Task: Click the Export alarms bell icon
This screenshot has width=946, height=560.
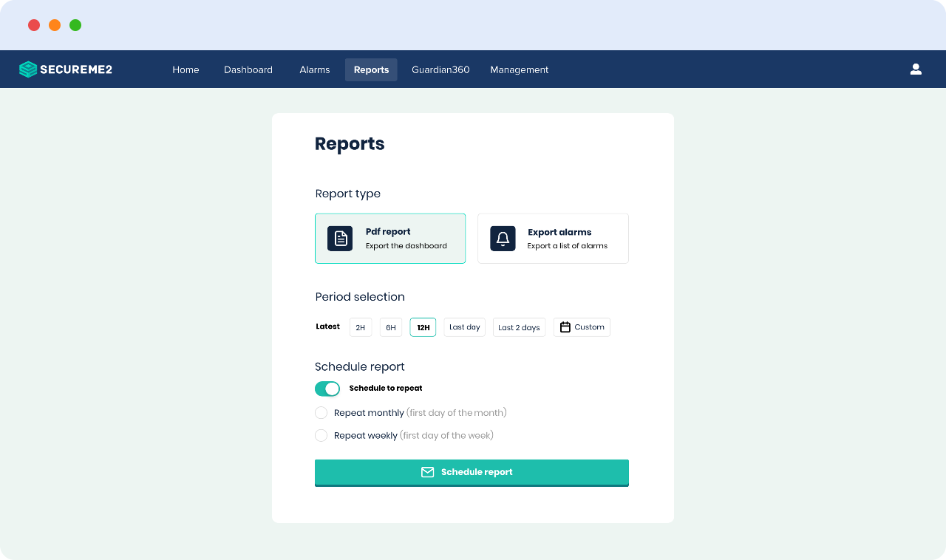Action: coord(503,239)
